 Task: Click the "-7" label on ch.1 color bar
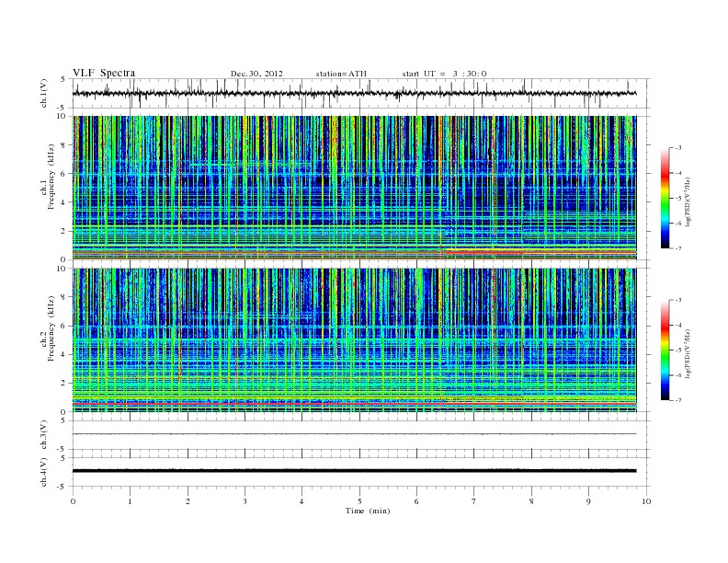[678, 248]
